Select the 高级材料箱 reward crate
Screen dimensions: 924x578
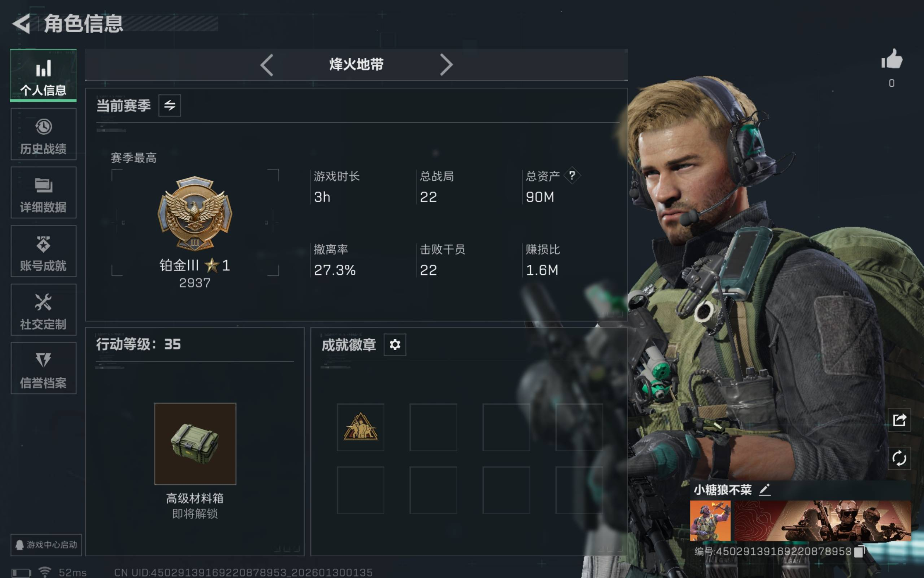click(x=195, y=444)
